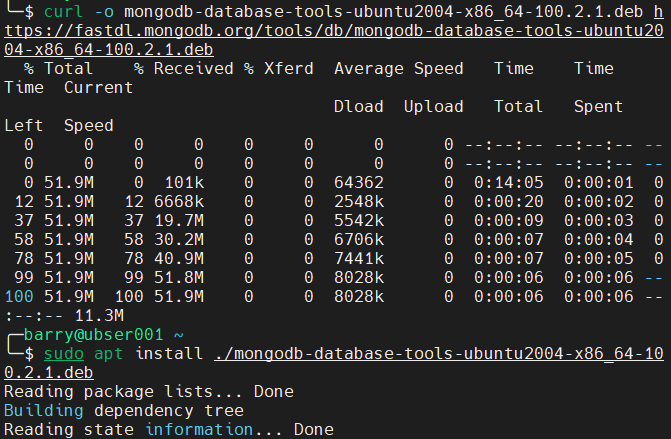Image resolution: width=671 pixels, height=439 pixels.
Task: Open the fastdl.mongodb.org download URL
Action: 334,31
